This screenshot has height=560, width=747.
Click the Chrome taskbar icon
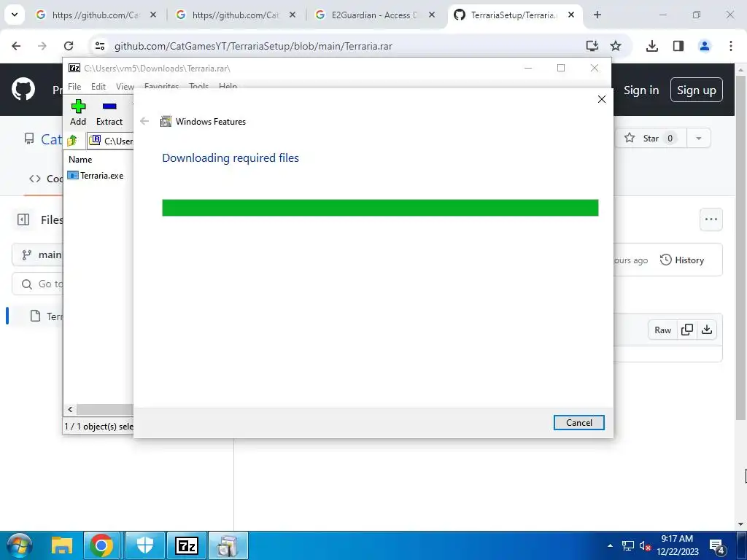pos(101,545)
